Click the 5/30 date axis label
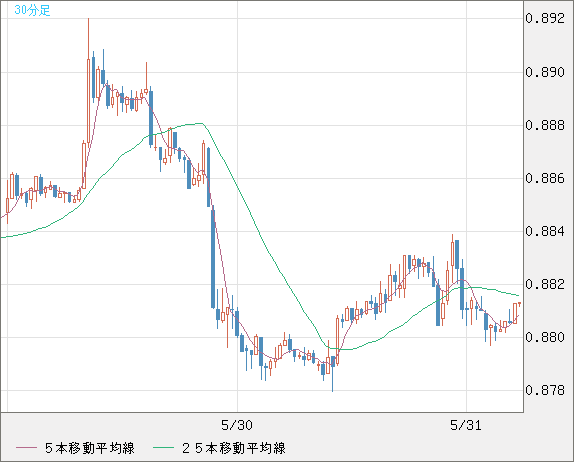This screenshot has height=462, width=574. pyautogui.click(x=237, y=425)
